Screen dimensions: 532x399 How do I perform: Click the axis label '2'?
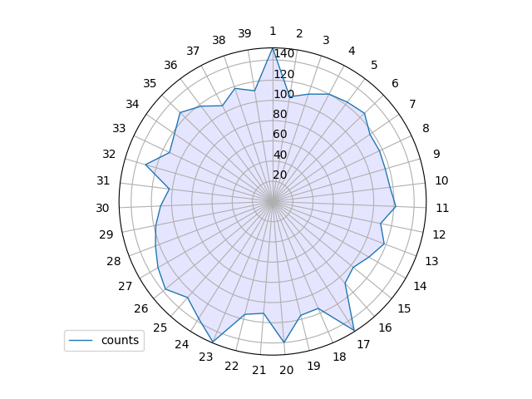pyautogui.click(x=299, y=33)
